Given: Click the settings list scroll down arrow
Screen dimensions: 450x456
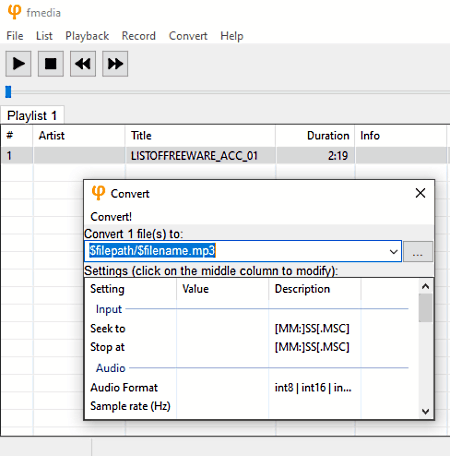Looking at the screenshot, I should [425, 411].
